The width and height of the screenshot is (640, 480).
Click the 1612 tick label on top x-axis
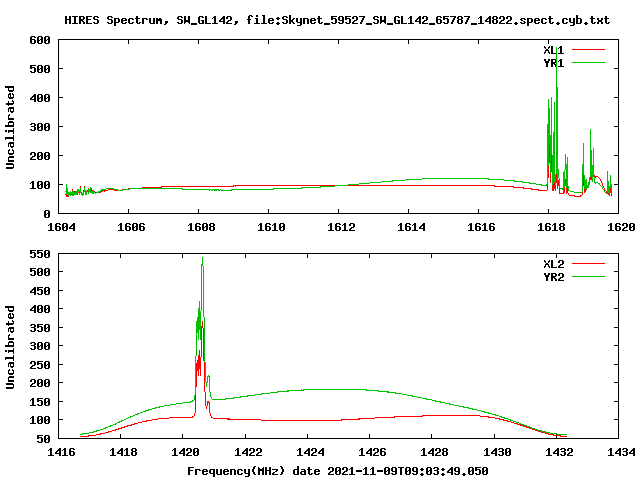[339, 227]
